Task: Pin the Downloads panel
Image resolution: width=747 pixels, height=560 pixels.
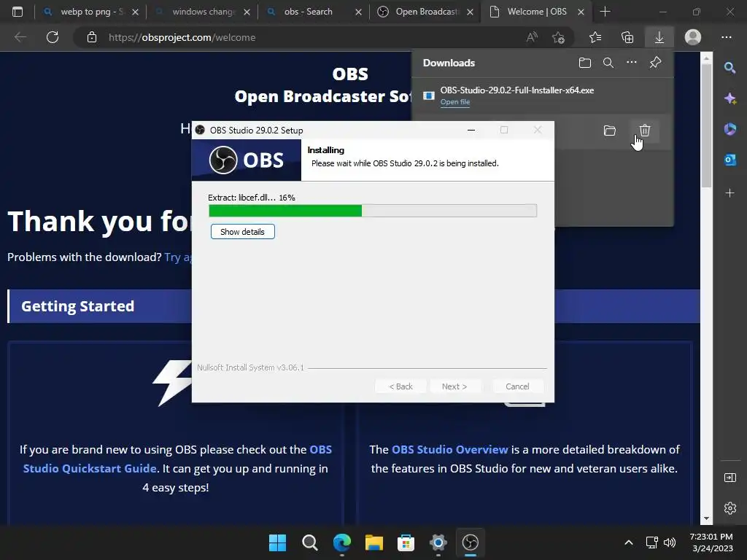Action: 656,63
